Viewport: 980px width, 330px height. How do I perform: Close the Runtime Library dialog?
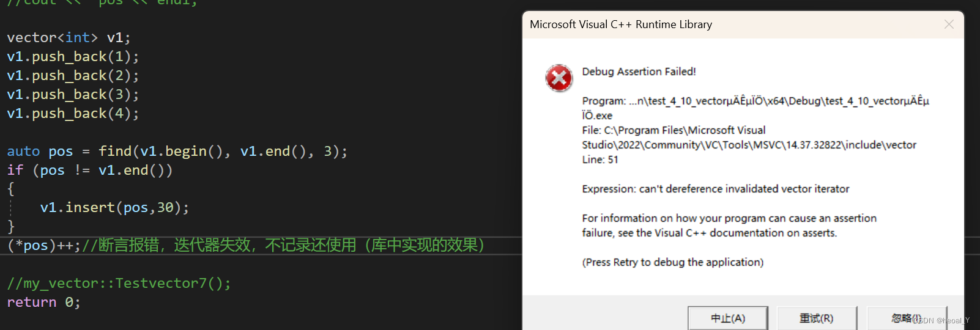coord(949,24)
